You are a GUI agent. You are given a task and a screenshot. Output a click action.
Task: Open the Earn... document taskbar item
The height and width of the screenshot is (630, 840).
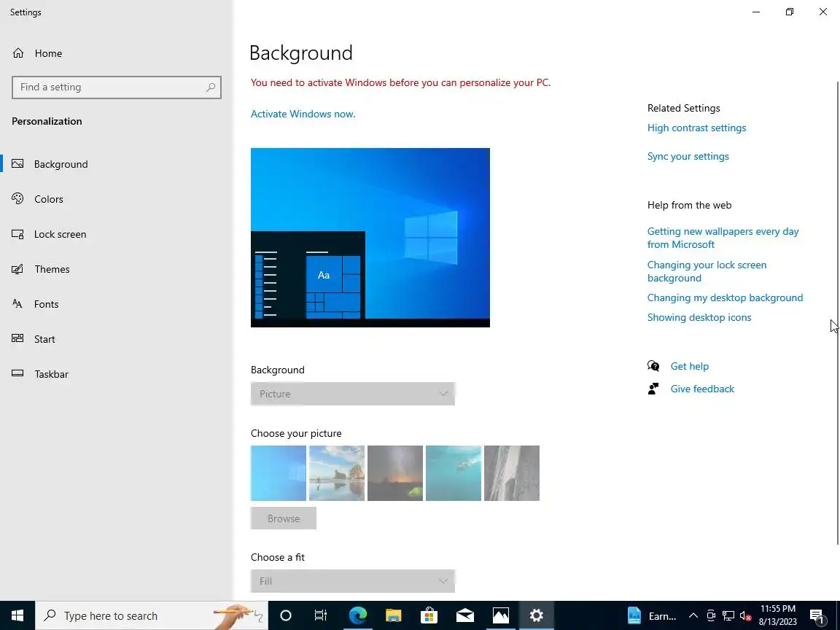[x=651, y=615]
